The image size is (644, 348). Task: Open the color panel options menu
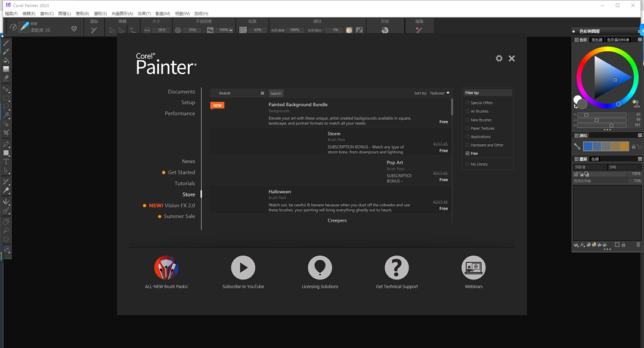click(x=639, y=40)
